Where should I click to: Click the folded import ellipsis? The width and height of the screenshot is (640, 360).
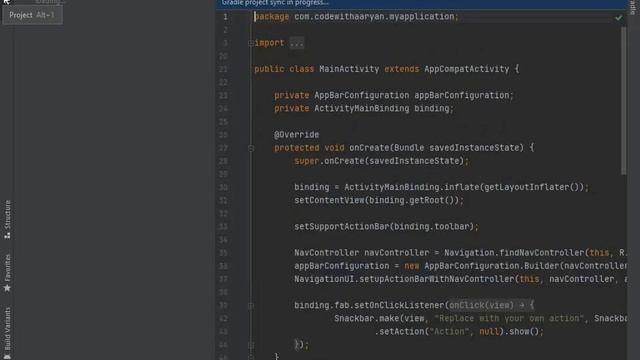(x=297, y=43)
